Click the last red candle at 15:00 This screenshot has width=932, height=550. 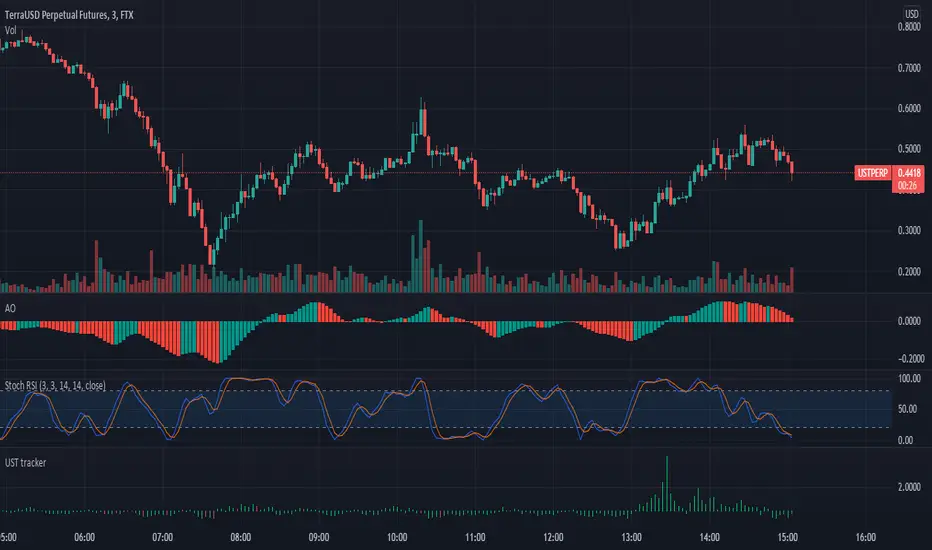pos(792,169)
